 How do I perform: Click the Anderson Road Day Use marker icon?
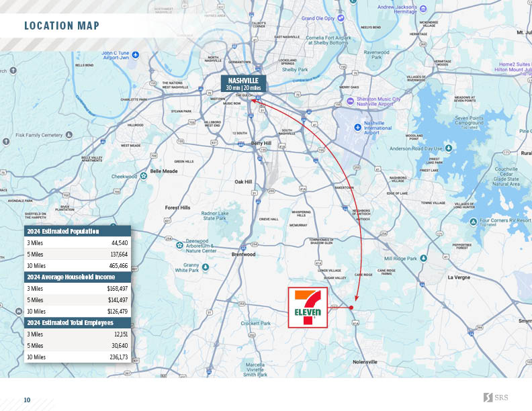click(x=449, y=148)
